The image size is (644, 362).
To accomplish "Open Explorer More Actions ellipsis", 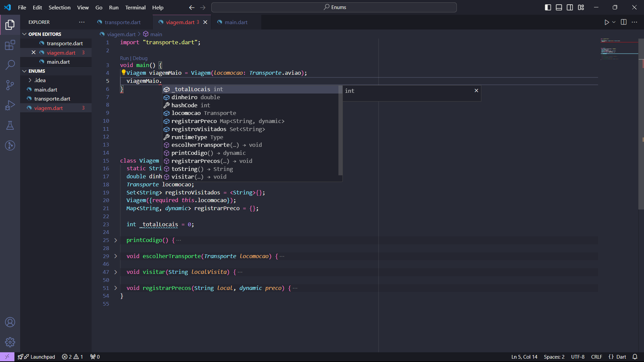I will 82,22.
